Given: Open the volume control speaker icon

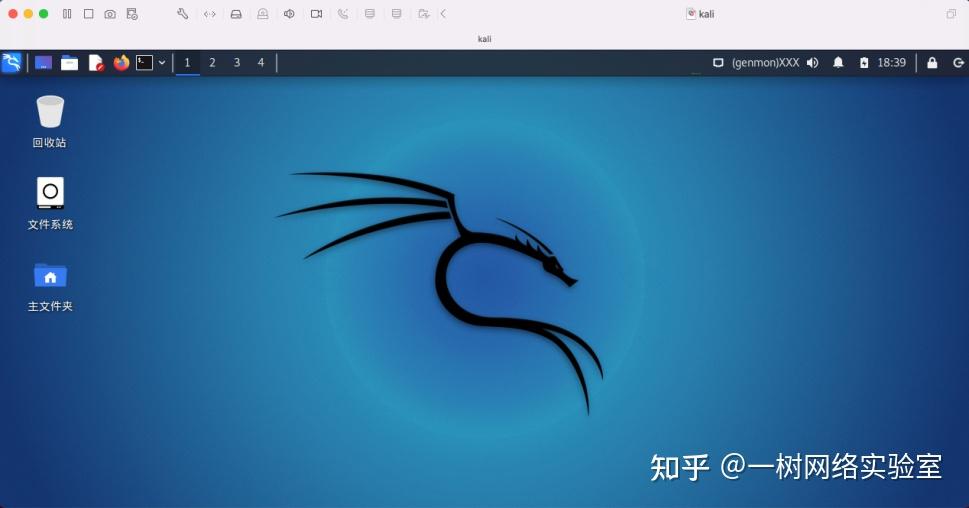Looking at the screenshot, I should click(813, 62).
